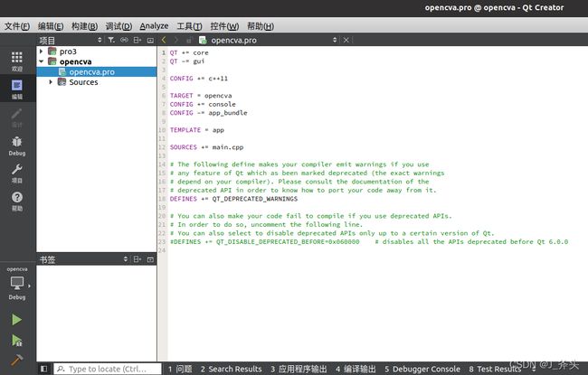Open the 帮助(H) menu
588x375 pixels.
click(261, 26)
